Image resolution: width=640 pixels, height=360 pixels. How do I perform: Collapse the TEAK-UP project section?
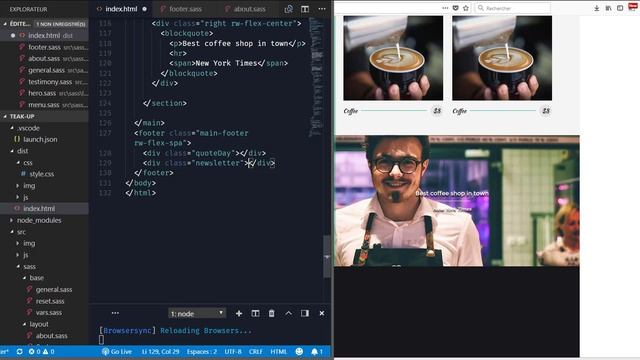tap(44, 116)
